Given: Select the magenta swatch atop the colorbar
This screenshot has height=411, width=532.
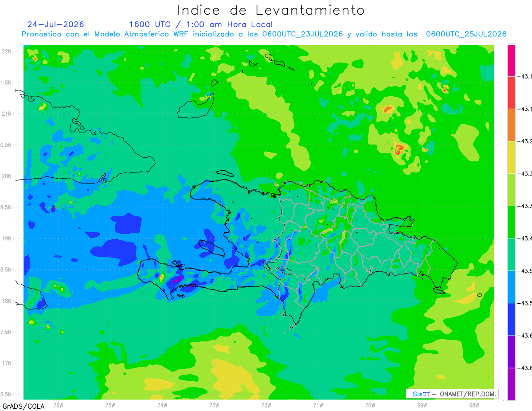Looking at the screenshot, I should pos(511,60).
